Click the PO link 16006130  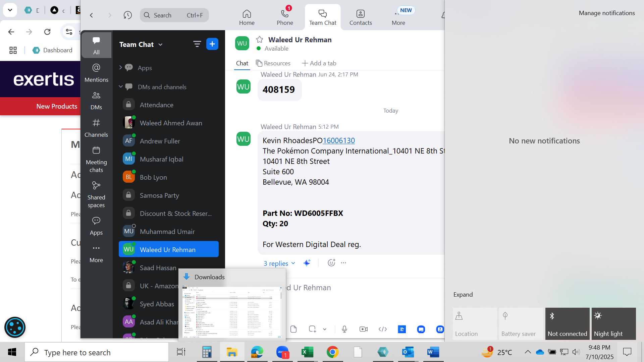click(338, 140)
